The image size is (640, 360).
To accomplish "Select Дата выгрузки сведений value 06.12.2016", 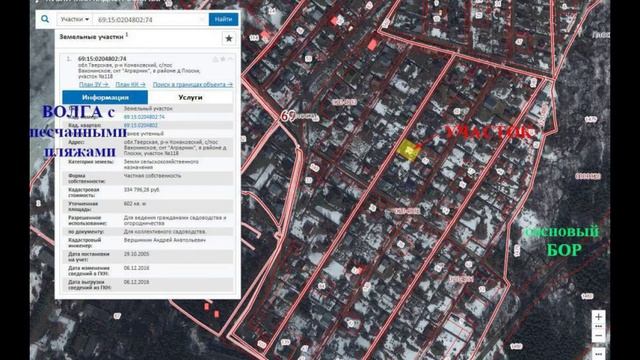I will [136, 282].
